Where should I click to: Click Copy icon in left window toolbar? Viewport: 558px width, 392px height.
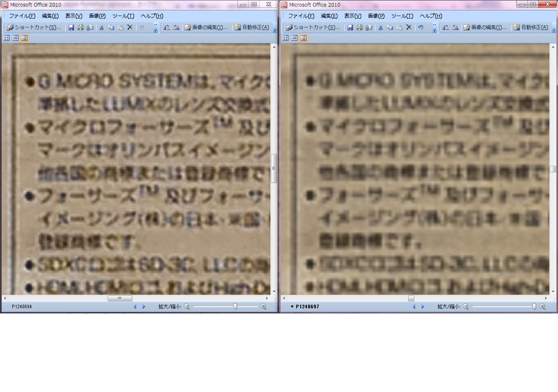tap(111, 27)
